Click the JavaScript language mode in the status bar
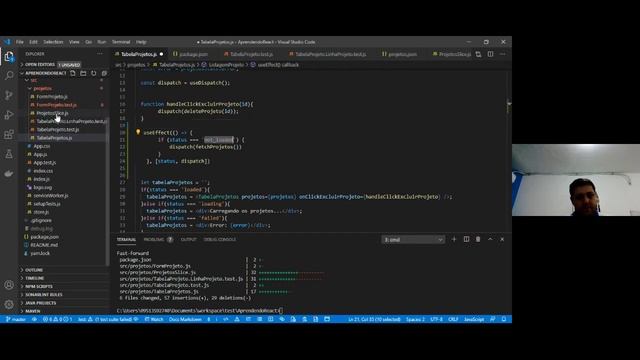Image resolution: width=640 pixels, height=360 pixels. point(474,319)
